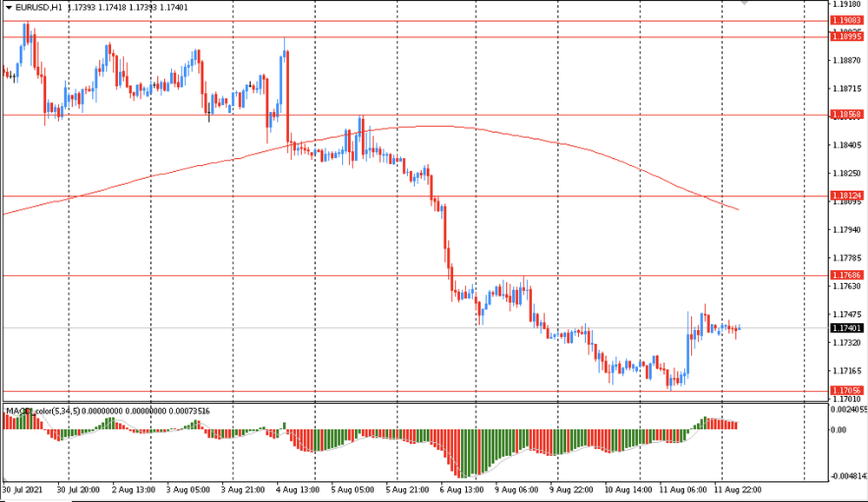Select the 1.19083 red price level label
This screenshot has height=502, width=868.
coord(847,21)
